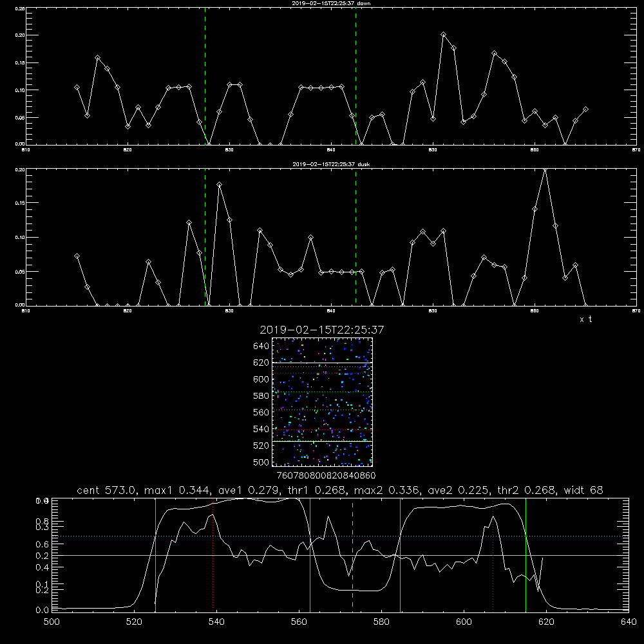Image resolution: width=644 pixels, height=644 pixels.
Task: Click the 'x t' label under dusk plot
Action: tap(585, 319)
